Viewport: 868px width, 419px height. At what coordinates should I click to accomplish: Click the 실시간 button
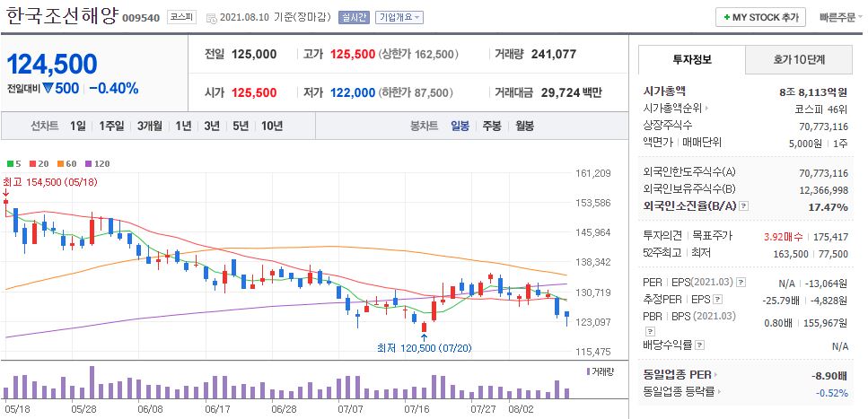coord(354,17)
